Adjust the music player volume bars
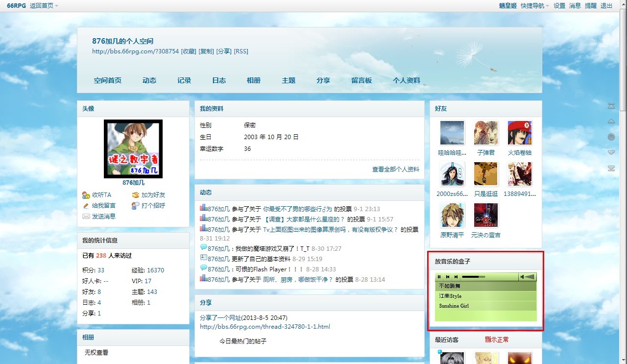 point(530,277)
